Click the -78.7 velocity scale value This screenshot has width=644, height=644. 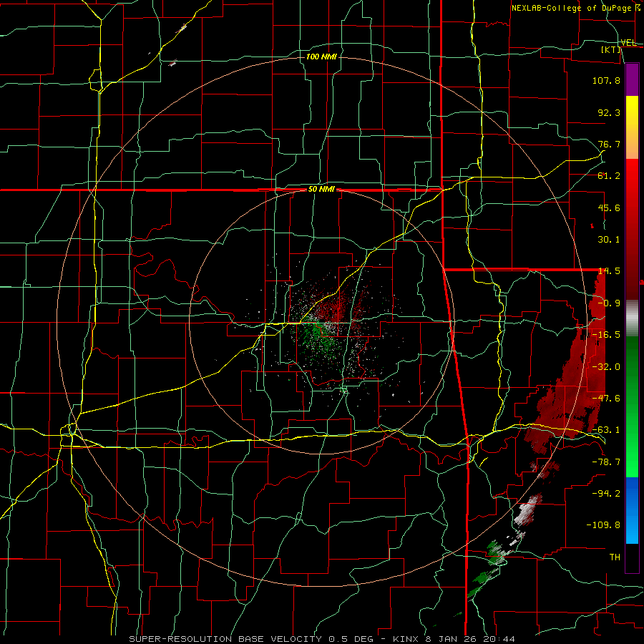[606, 462]
